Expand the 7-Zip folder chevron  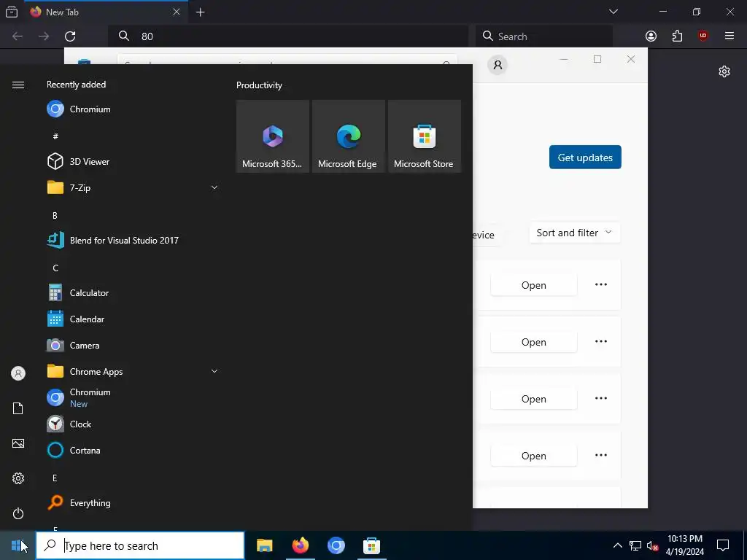pyautogui.click(x=214, y=187)
